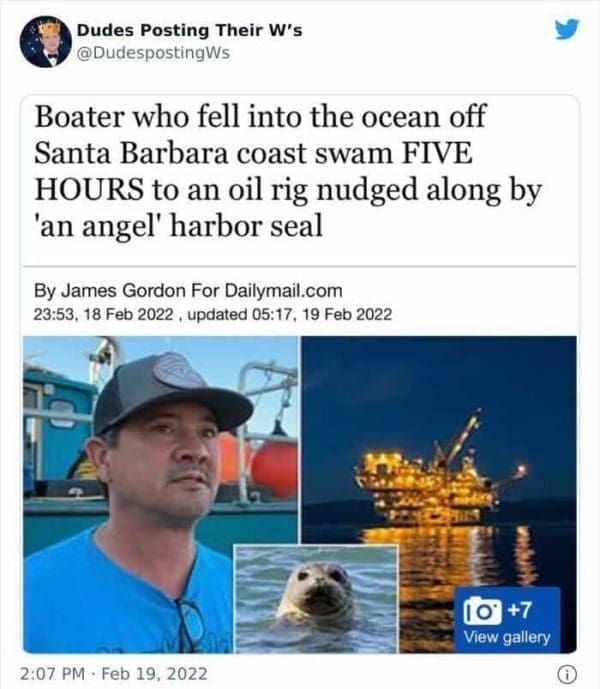Open the headline about the Santa Barbara boater
Screen dimensions: 600x689
(288, 171)
